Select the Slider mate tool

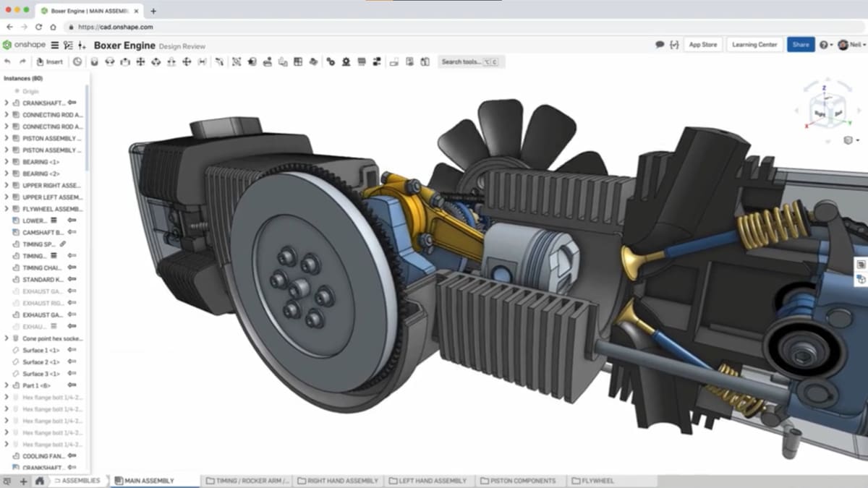point(125,62)
